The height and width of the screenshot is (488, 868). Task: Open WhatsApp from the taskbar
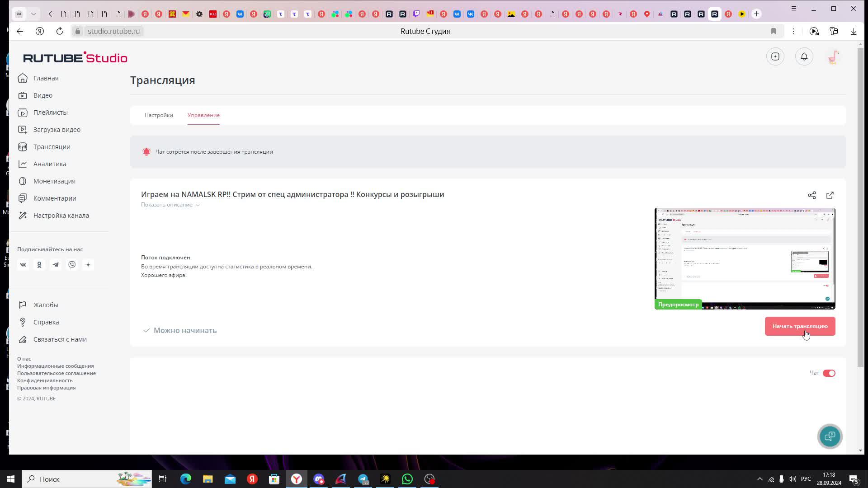tap(407, 479)
